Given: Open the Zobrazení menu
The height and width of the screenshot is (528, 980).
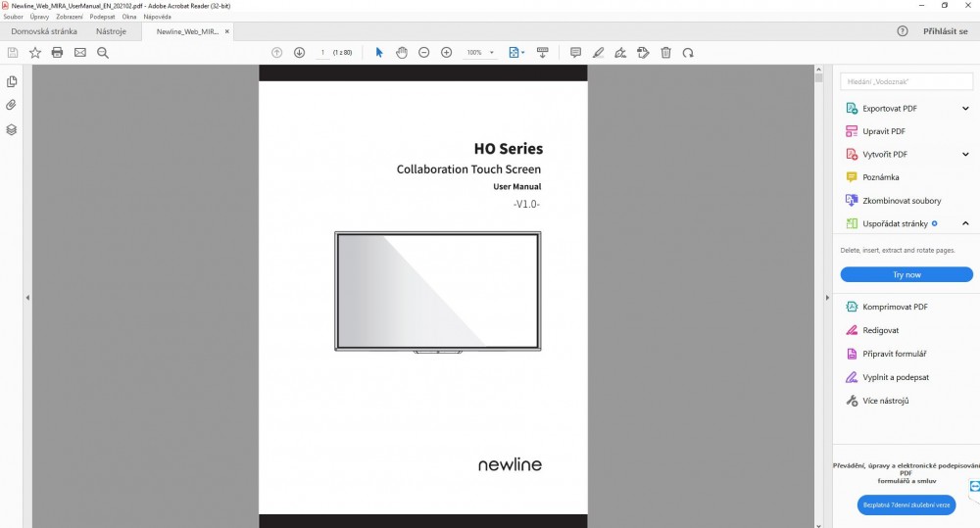Looking at the screenshot, I should pos(70,17).
